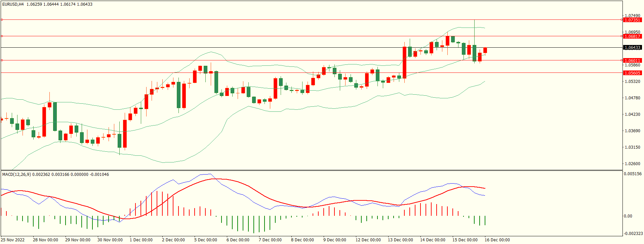Click the 29 Nov 00:00 time label

[78, 240]
